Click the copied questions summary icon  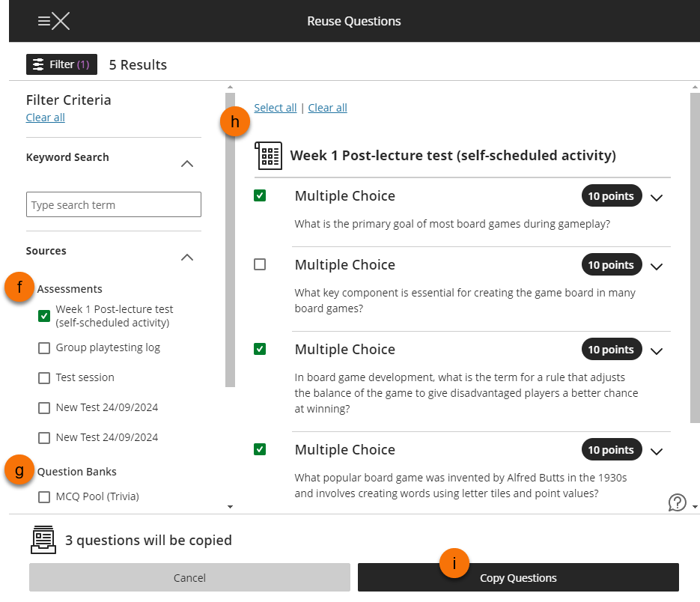pos(43,540)
